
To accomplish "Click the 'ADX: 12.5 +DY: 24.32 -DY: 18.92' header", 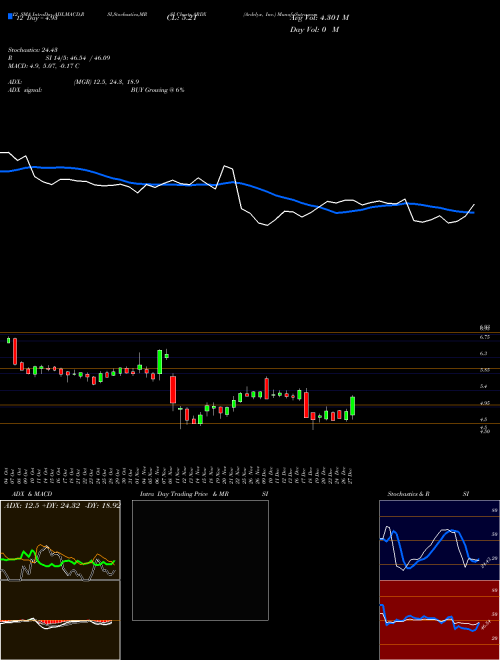I will pos(62,505).
